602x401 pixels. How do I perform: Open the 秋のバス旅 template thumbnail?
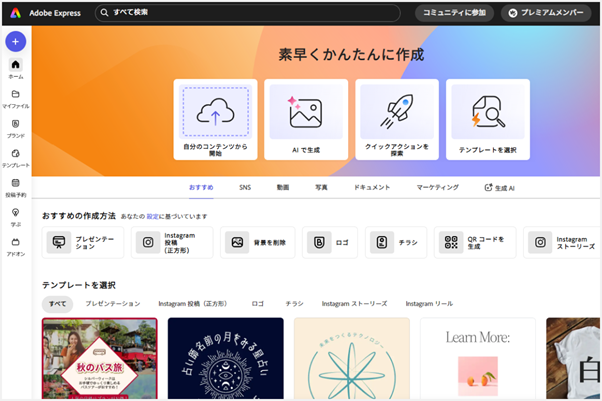click(x=100, y=358)
